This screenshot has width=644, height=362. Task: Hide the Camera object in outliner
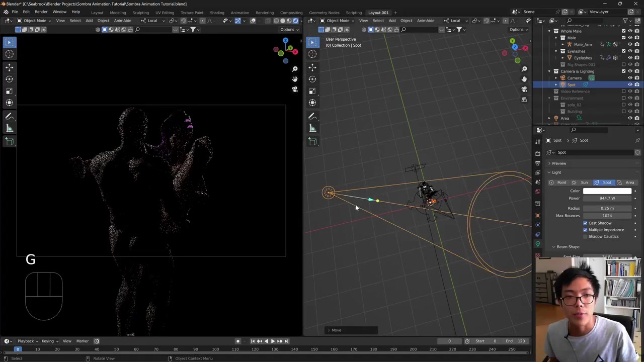pyautogui.click(x=630, y=78)
